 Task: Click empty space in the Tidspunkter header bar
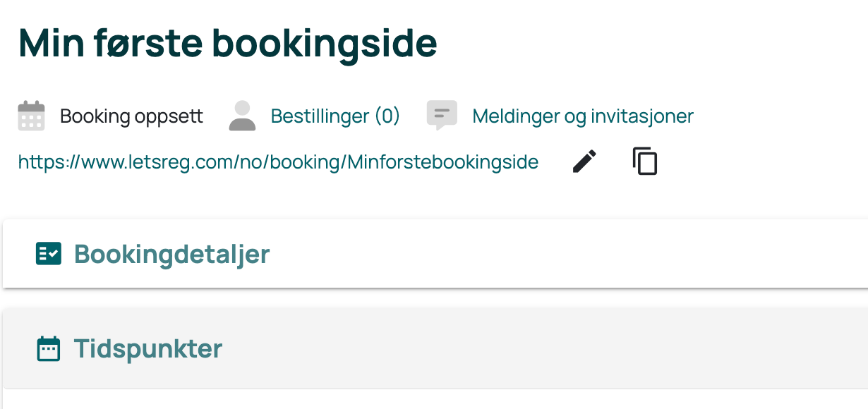543,348
